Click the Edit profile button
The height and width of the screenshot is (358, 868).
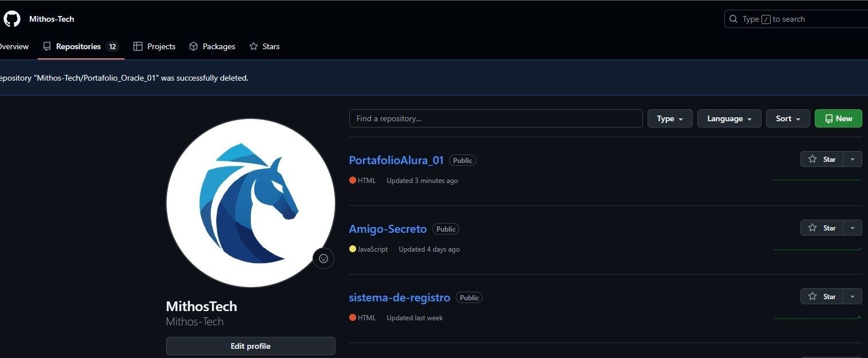[250, 346]
